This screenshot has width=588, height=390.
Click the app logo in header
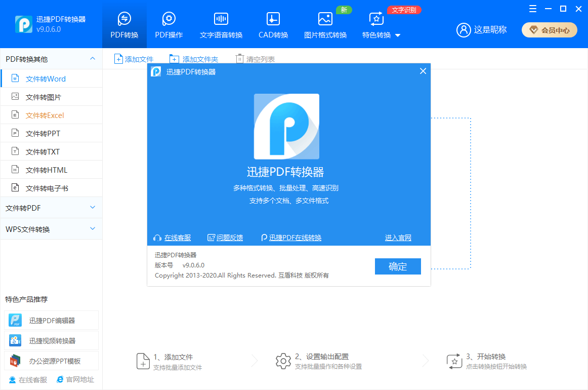[24, 24]
